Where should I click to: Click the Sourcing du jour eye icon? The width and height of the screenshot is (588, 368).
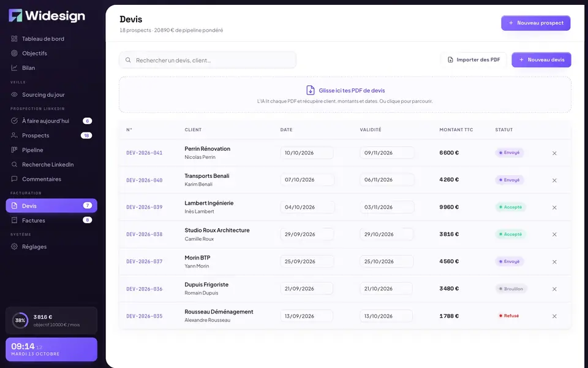14,94
